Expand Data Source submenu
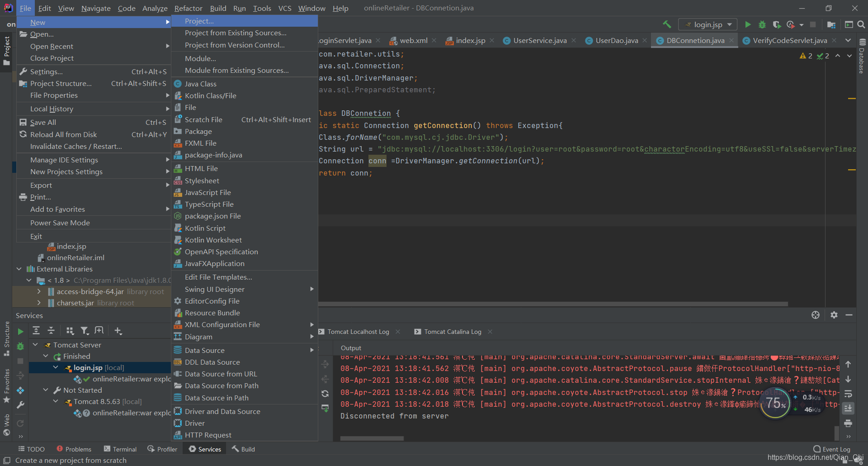 tap(245, 350)
